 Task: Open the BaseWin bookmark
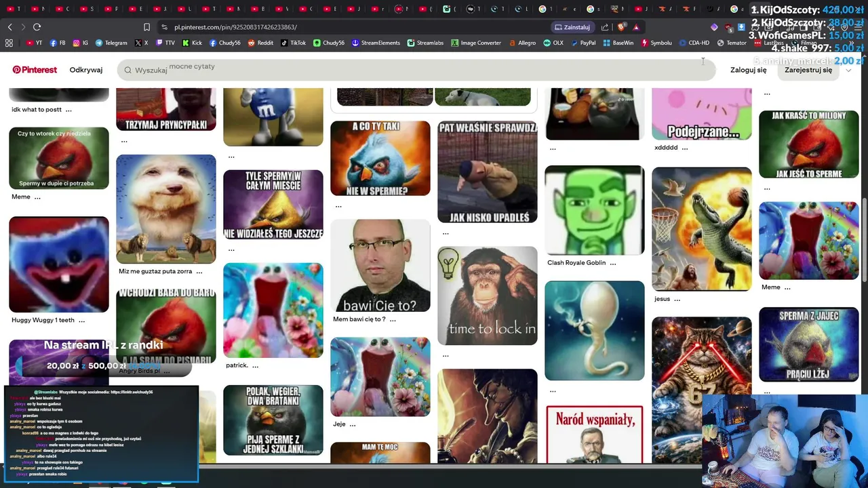tap(618, 43)
